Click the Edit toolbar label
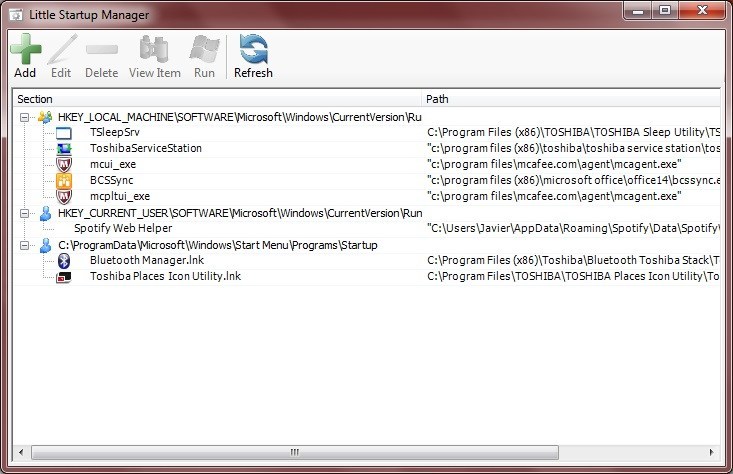The width and height of the screenshot is (733, 474). [61, 73]
